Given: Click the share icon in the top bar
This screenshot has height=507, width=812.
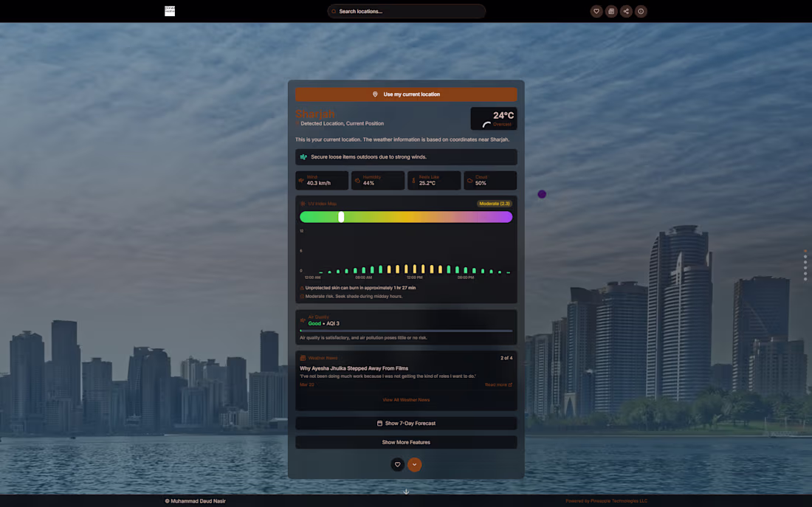Looking at the screenshot, I should click(x=626, y=11).
